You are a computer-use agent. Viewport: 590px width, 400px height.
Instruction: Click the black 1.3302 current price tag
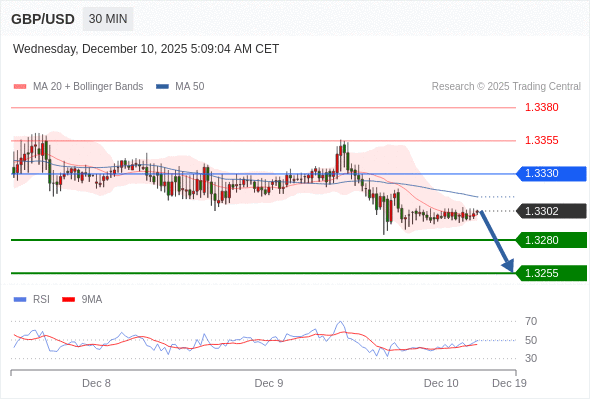point(552,211)
